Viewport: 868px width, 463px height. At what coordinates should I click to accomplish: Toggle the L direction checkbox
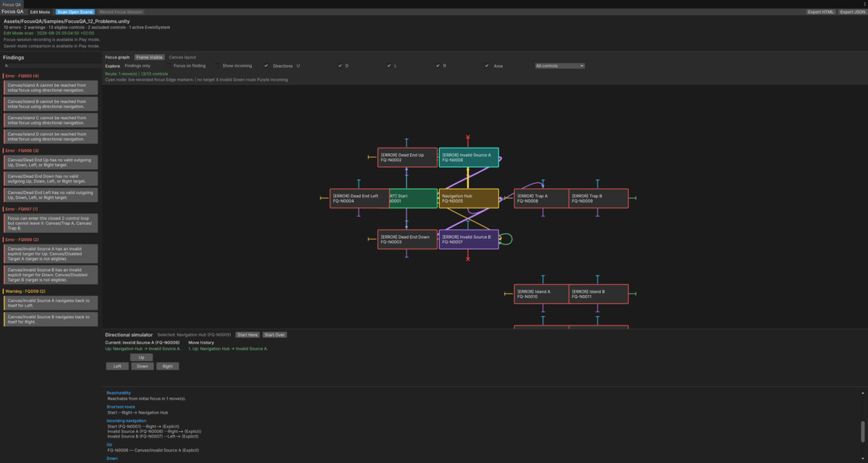pos(438,66)
